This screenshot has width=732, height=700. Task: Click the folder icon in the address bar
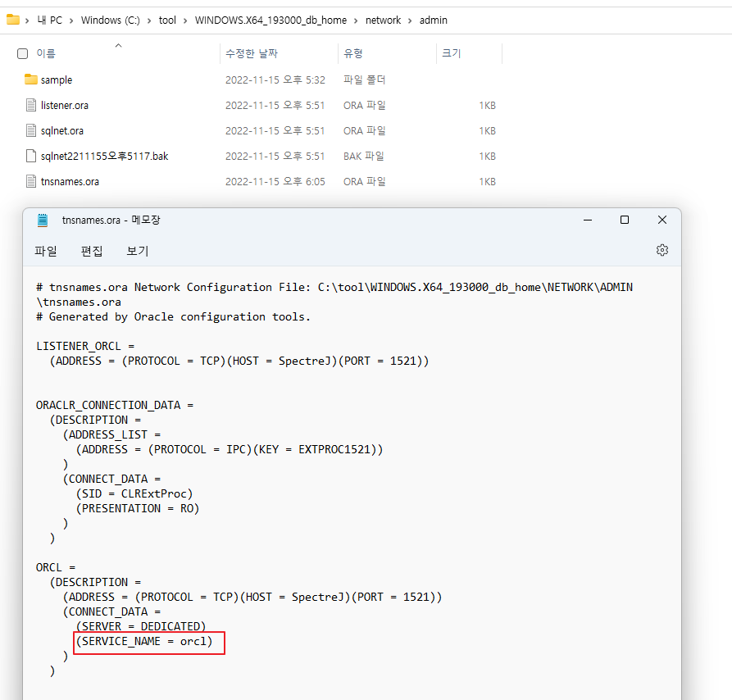click(x=12, y=20)
